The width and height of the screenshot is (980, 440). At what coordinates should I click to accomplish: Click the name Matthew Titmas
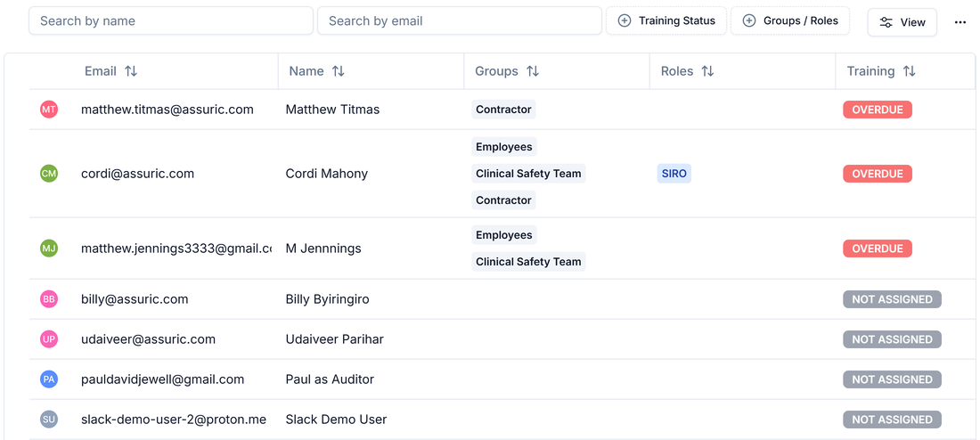[332, 110]
